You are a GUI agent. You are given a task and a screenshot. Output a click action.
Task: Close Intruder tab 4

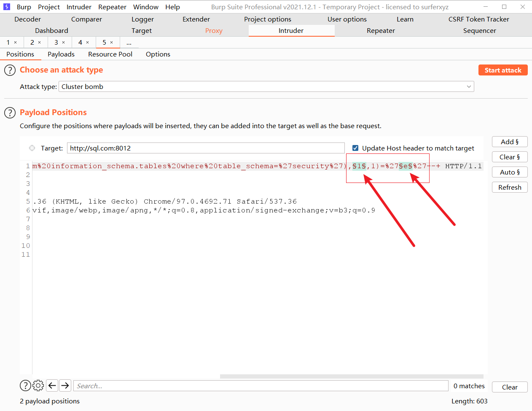point(88,43)
